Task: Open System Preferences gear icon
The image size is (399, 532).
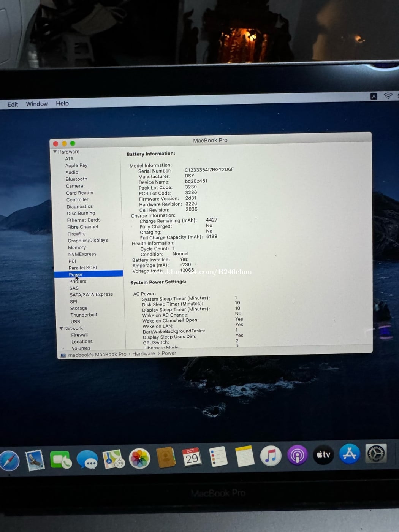Action: pos(376,453)
